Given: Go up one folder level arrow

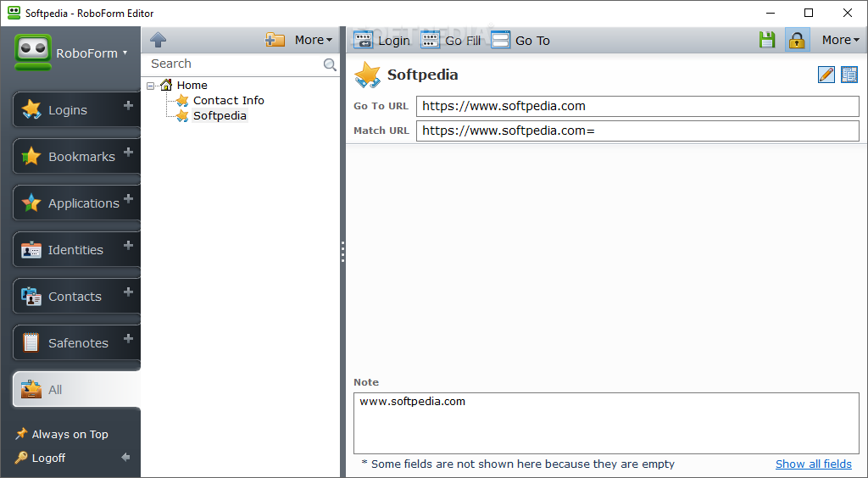Looking at the screenshot, I should click(159, 40).
